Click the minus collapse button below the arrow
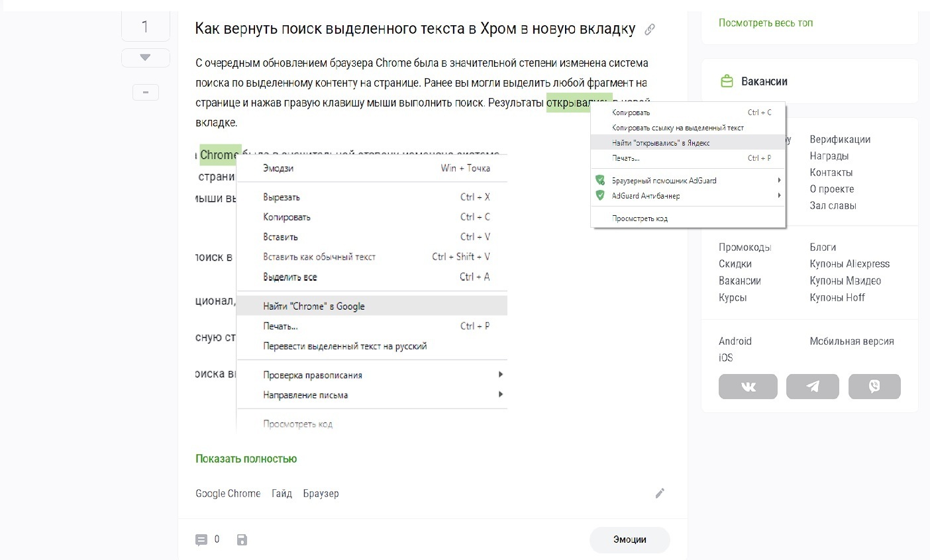This screenshot has width=930, height=560. point(146,93)
